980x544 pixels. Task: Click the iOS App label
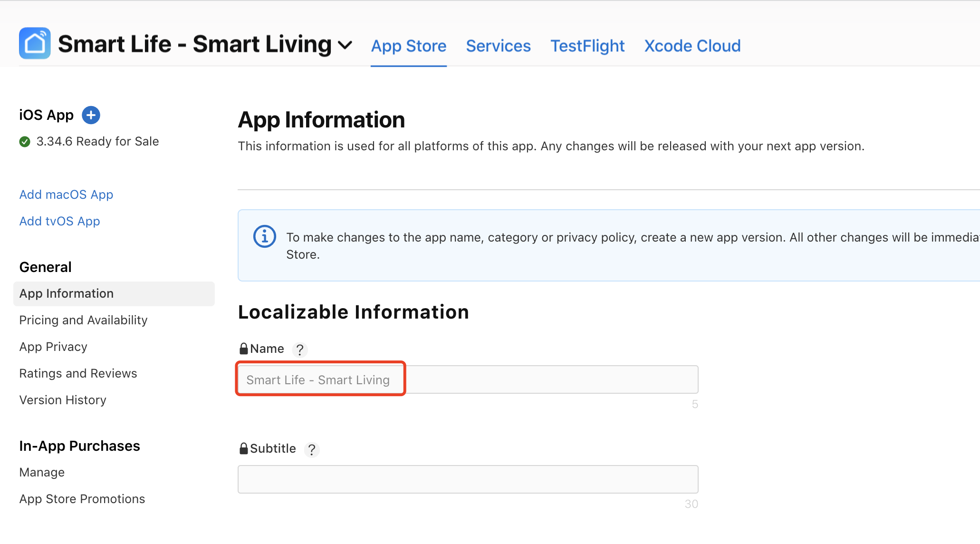pyautogui.click(x=47, y=115)
